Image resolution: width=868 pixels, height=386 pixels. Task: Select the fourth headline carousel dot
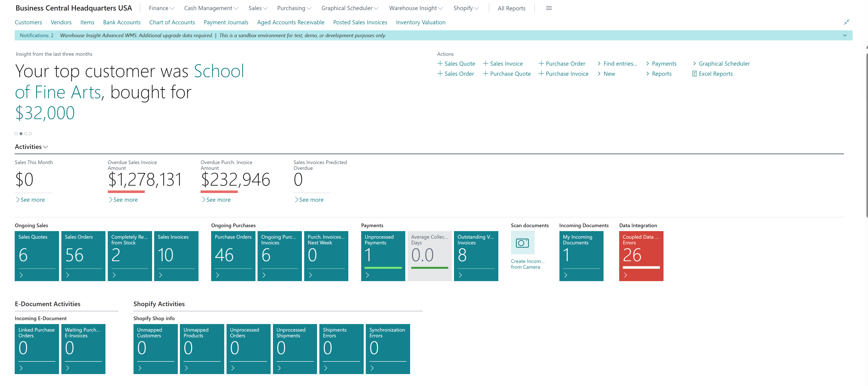(30, 134)
